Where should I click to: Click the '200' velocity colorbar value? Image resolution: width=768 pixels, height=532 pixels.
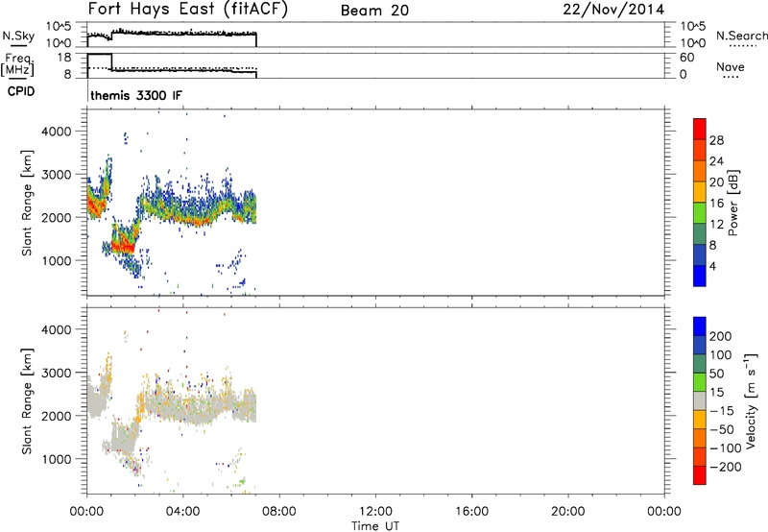[x=721, y=336]
